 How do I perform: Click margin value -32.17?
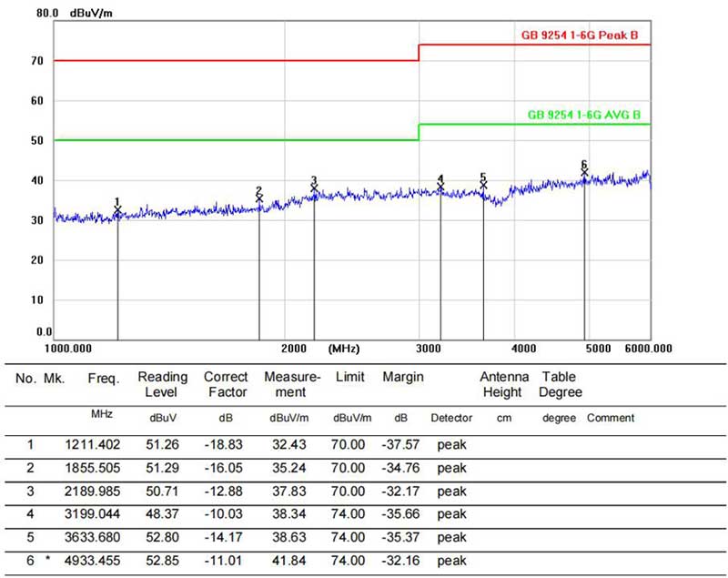point(400,492)
